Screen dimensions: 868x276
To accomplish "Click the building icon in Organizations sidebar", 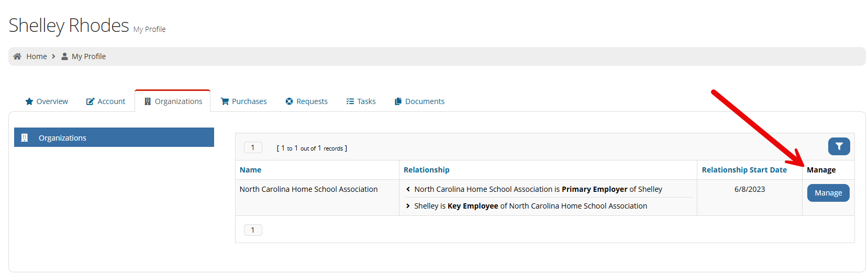I will [24, 137].
